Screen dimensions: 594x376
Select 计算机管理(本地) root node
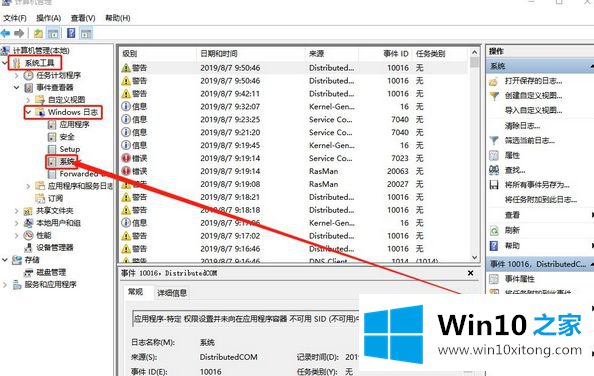tap(41, 50)
